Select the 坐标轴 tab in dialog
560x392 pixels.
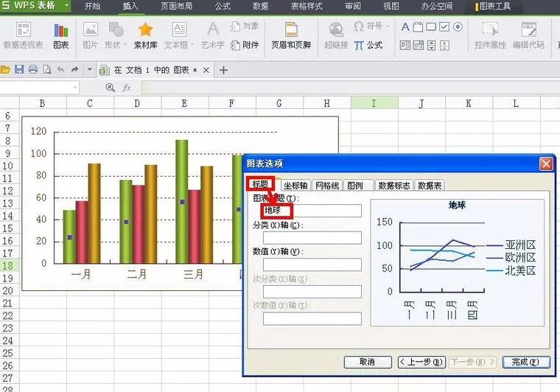(295, 185)
